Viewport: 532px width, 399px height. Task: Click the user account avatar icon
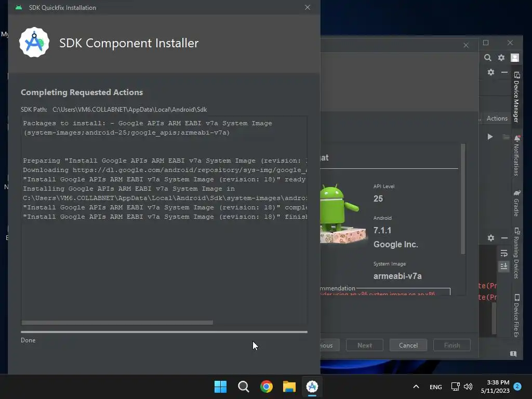(x=515, y=58)
